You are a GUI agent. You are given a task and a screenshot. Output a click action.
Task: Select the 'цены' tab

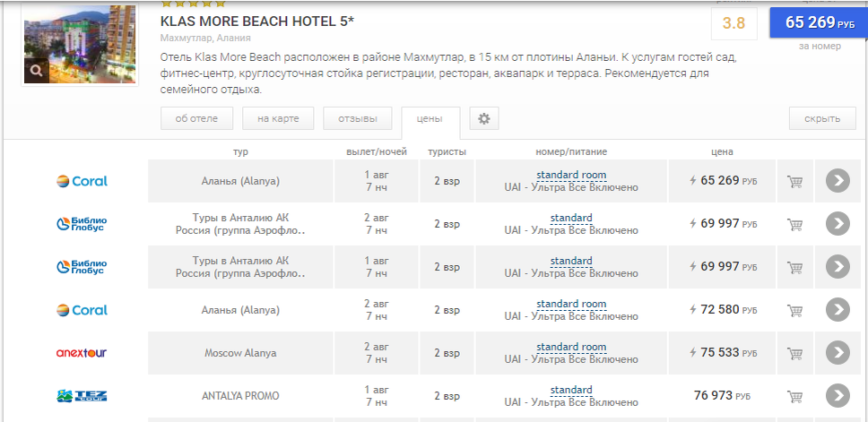430,119
